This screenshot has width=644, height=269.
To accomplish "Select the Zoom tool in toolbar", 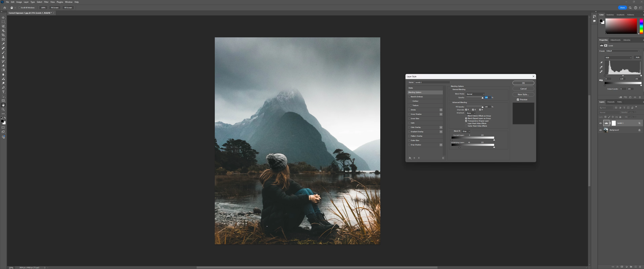I will (x=3, y=110).
